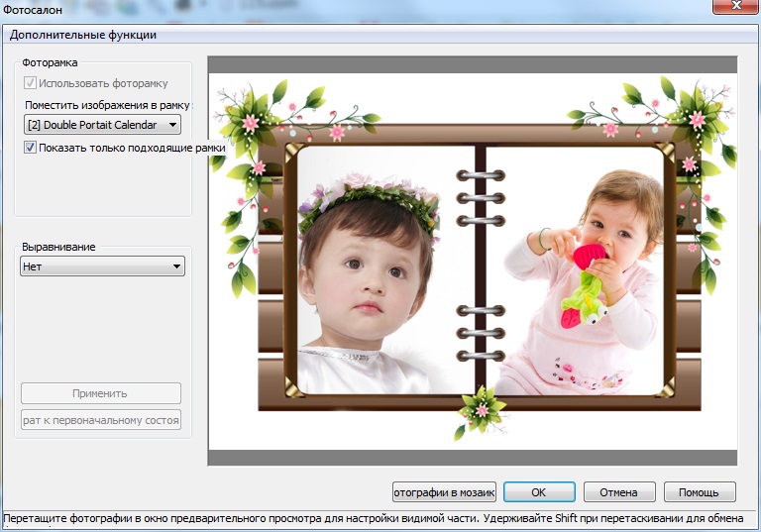
Task: Click the bottom center flower ornament on the frame
Action: (x=481, y=411)
